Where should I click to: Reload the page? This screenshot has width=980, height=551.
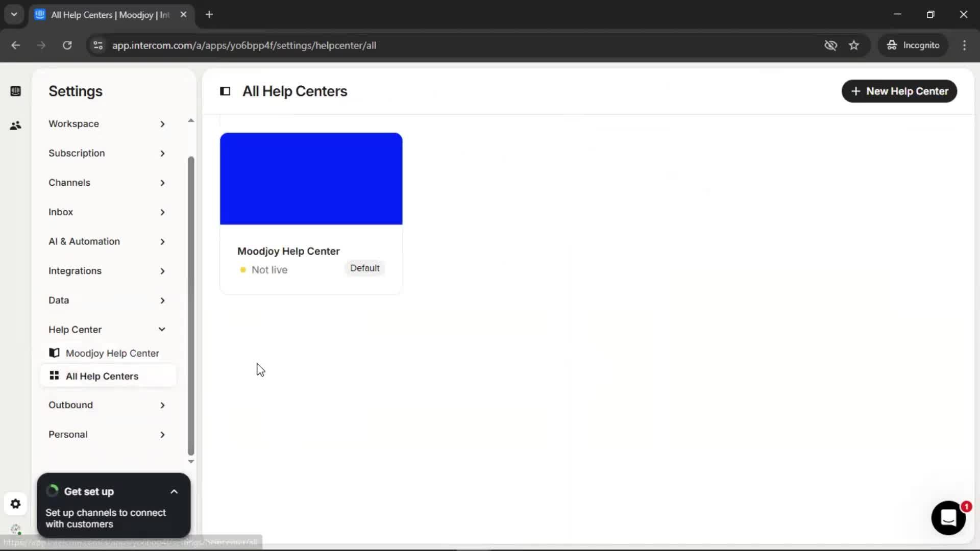coord(67,45)
